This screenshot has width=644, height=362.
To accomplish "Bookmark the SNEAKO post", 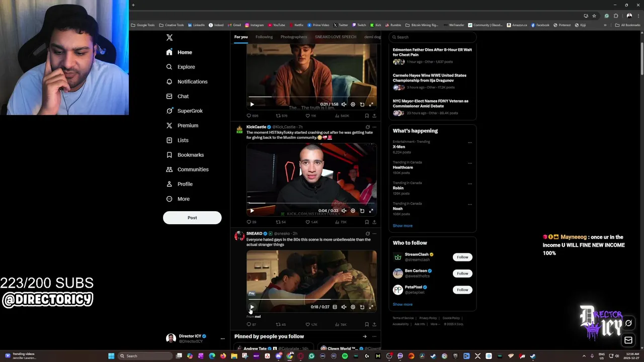I will (x=366, y=324).
